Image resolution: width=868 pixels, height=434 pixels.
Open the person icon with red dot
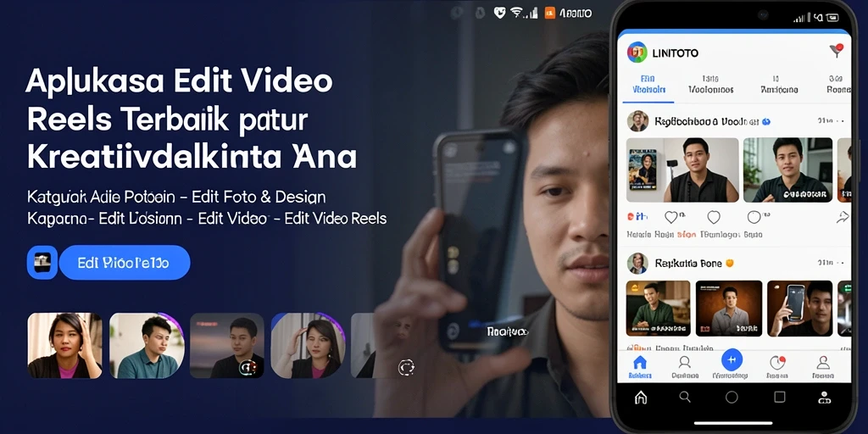click(x=823, y=363)
